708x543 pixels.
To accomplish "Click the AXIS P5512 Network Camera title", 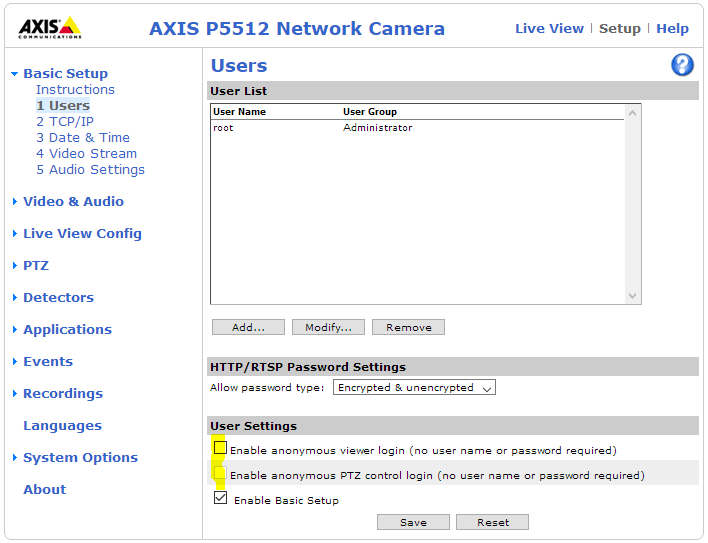I will [297, 28].
